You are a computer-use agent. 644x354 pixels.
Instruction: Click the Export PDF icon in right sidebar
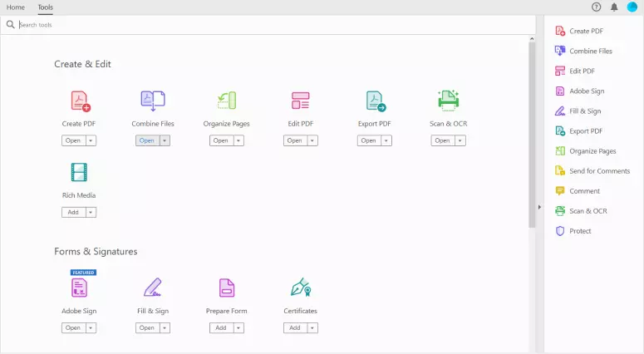(x=560, y=131)
